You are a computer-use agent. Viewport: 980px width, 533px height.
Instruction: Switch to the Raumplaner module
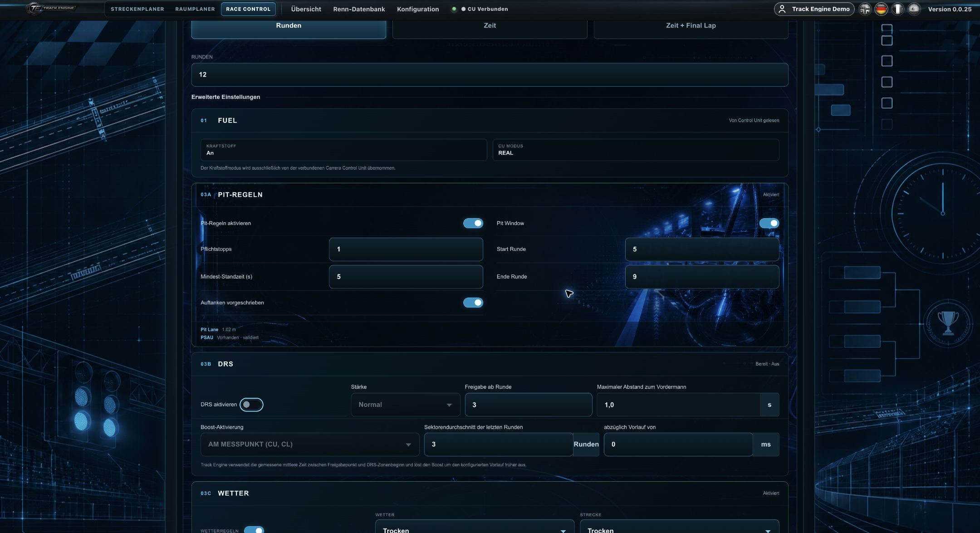pyautogui.click(x=195, y=9)
